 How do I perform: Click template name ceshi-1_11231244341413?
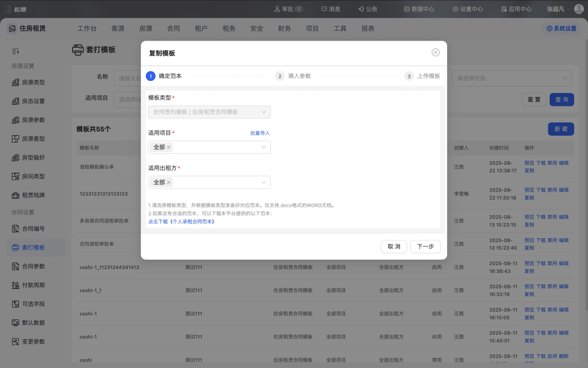click(x=109, y=267)
